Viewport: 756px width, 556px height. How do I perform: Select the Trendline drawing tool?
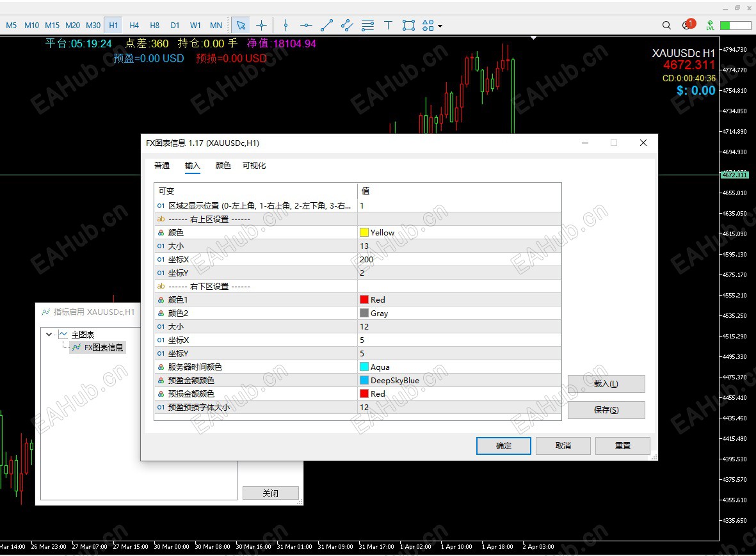(326, 25)
